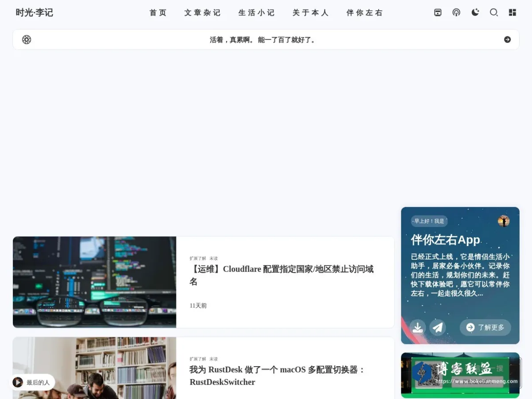The width and height of the screenshot is (532, 399).
Task: Click the notice text 活着，真累啊
Action: [x=263, y=39]
